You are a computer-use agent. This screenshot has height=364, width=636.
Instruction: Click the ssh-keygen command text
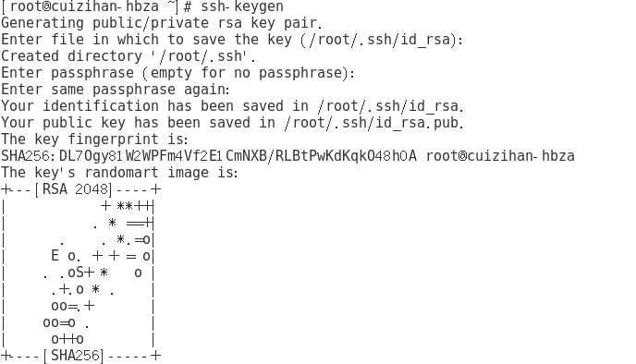[242, 6]
